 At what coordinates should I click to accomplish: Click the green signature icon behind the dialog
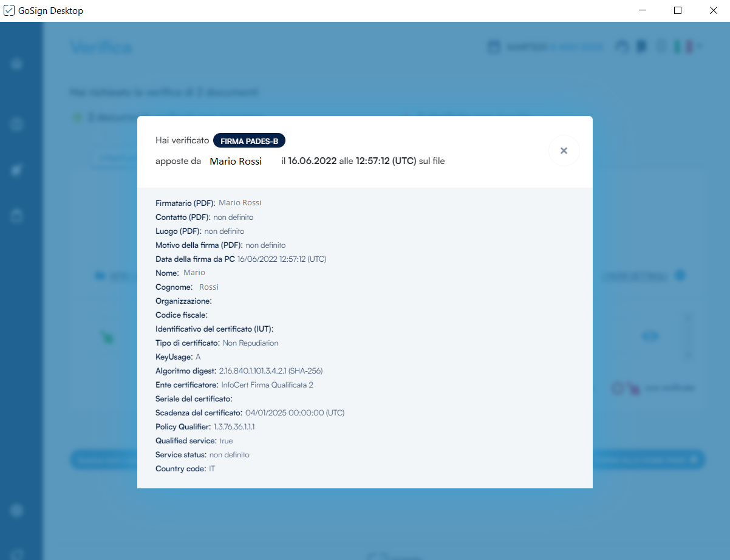(107, 336)
